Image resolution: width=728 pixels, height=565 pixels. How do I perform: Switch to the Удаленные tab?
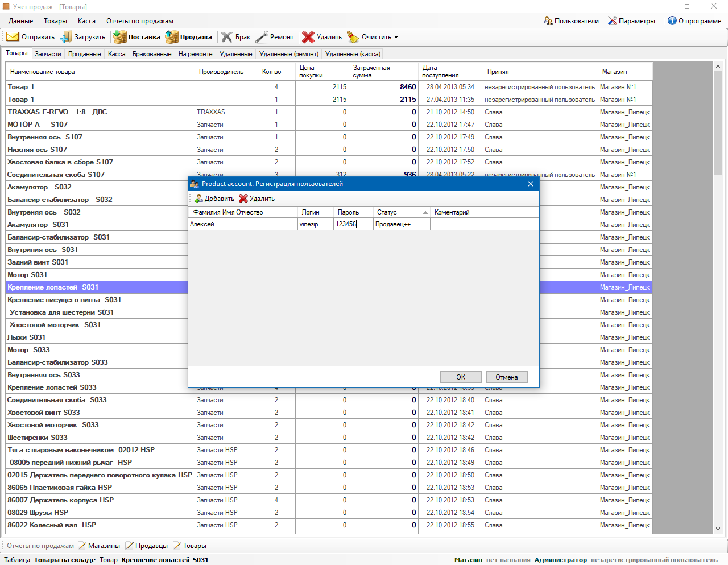click(x=235, y=54)
